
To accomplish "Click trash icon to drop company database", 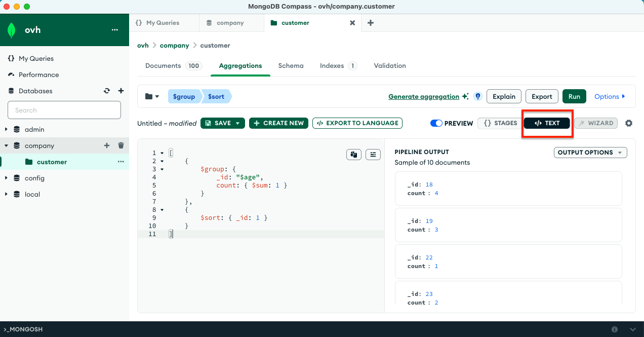I will [121, 145].
